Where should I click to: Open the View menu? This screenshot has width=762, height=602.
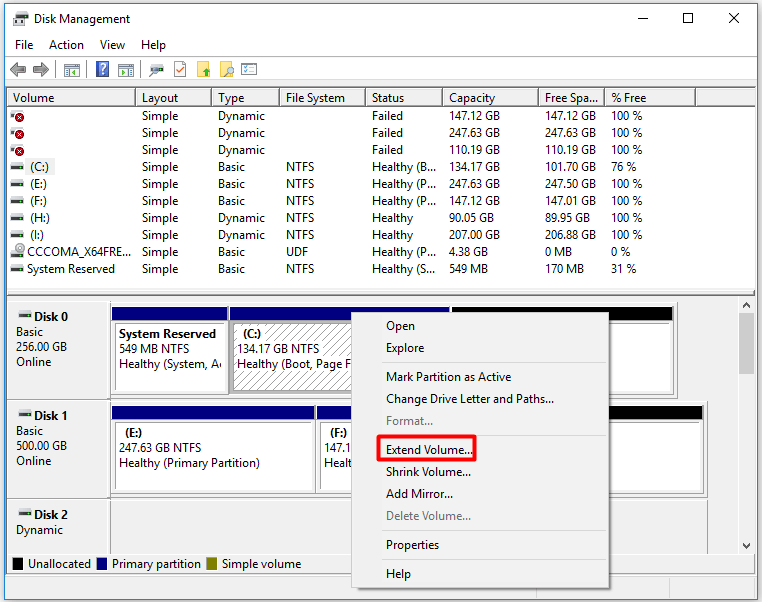112,45
